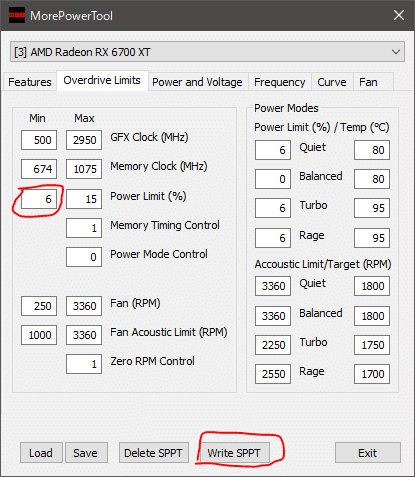Click the Memory Clock (MHz) label
Screen dimensions: 415x477
(x=159, y=166)
